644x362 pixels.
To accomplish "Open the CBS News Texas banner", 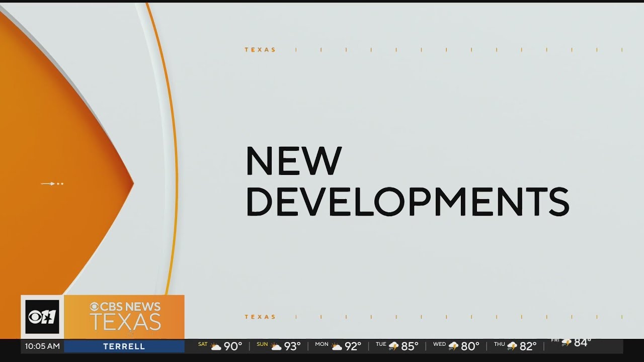I will pyautogui.click(x=124, y=317).
